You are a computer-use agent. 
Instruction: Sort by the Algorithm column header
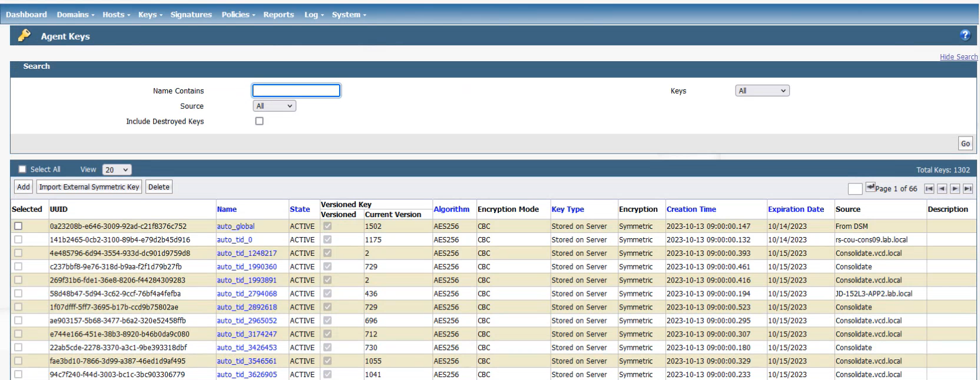tap(451, 209)
